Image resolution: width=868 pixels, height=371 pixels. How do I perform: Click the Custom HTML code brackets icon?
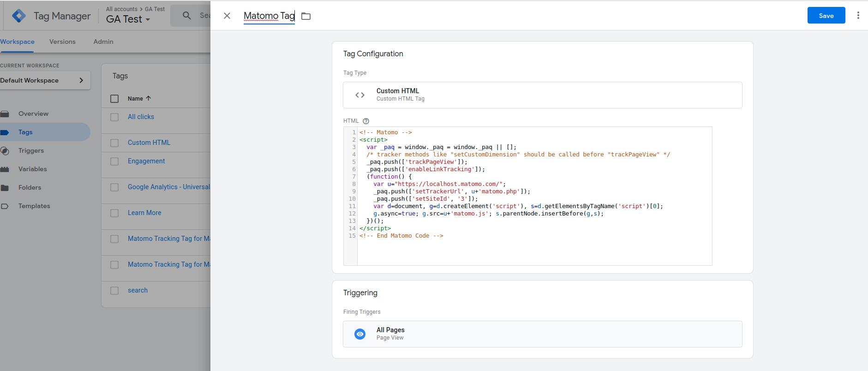pos(360,95)
